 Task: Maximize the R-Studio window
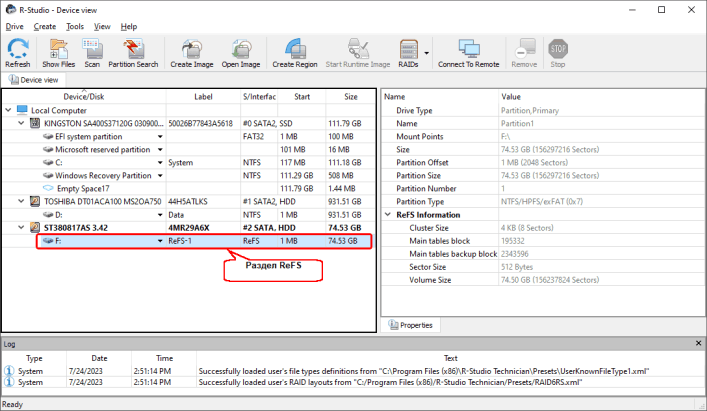click(x=661, y=9)
